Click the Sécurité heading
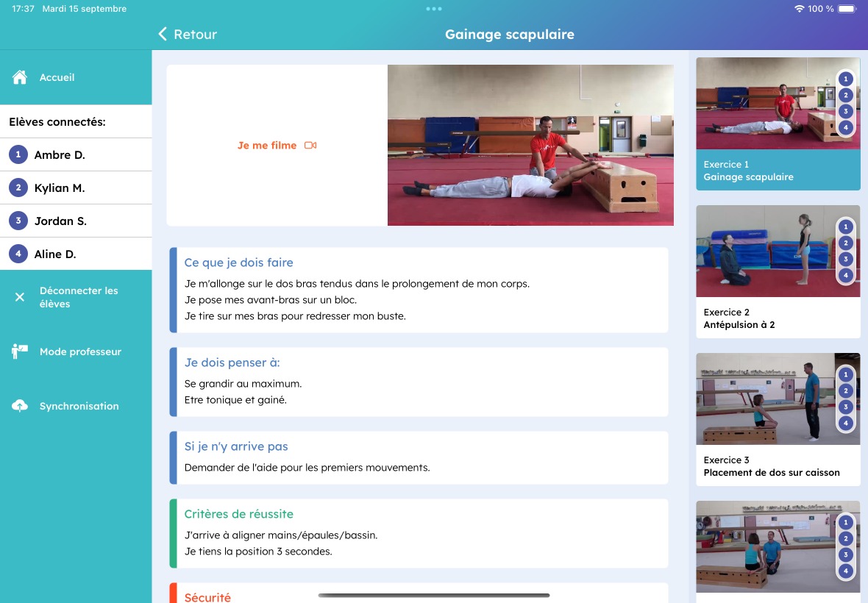The height and width of the screenshot is (603, 868). [x=207, y=597]
